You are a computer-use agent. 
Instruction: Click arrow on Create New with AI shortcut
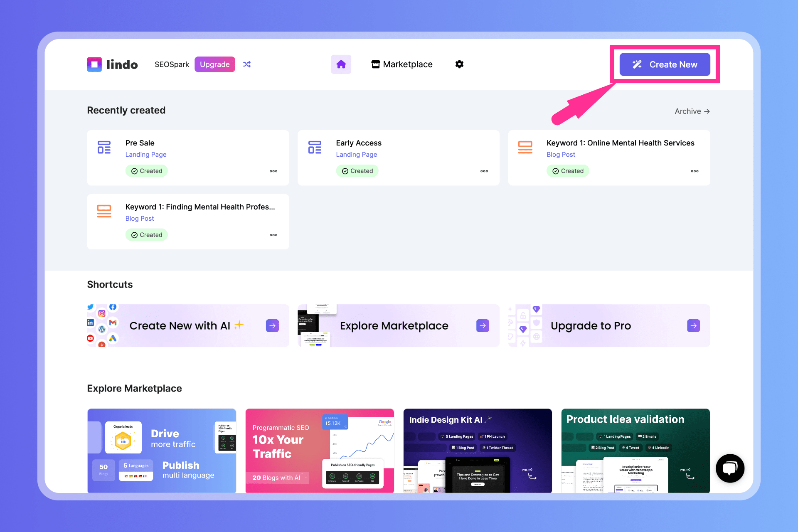coord(272,325)
